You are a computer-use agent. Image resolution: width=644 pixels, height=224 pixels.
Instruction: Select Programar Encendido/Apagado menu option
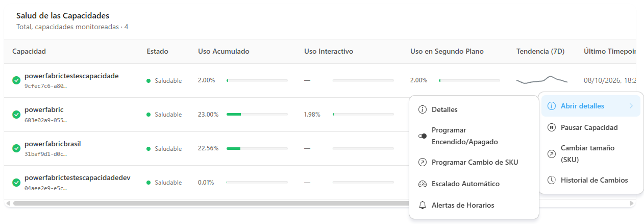tap(474, 136)
